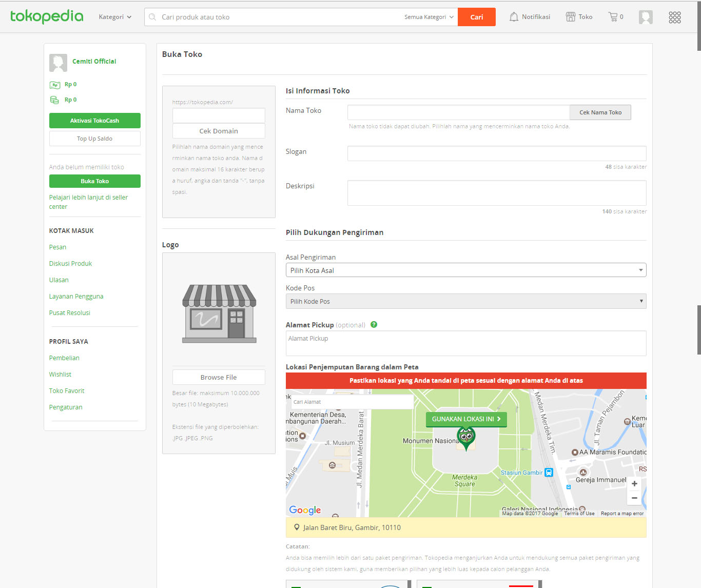Open Pengaturan in the sidebar
This screenshot has height=588, width=701.
tap(66, 407)
